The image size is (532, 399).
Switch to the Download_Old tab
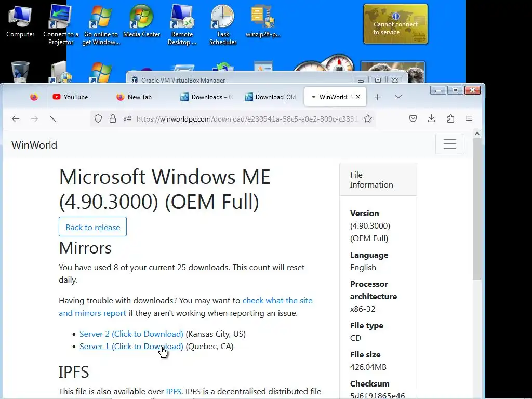click(270, 97)
